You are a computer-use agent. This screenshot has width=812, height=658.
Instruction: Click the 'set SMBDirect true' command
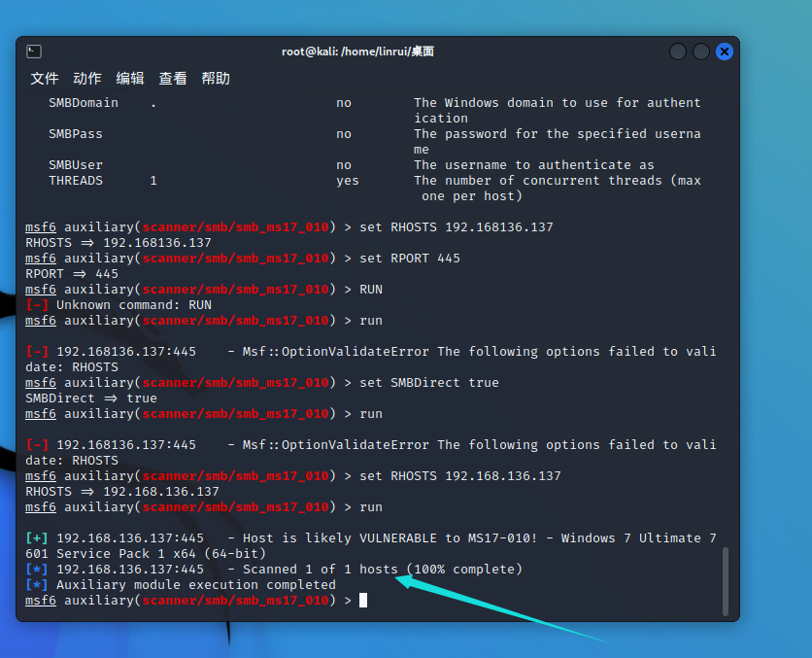[x=429, y=382]
